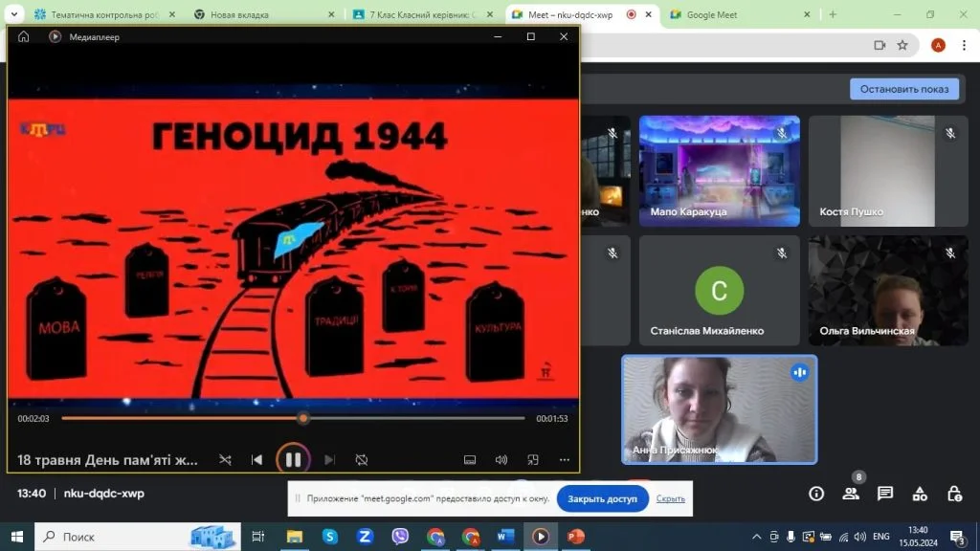Close the 'Новая вкладка' tab

coord(331,14)
